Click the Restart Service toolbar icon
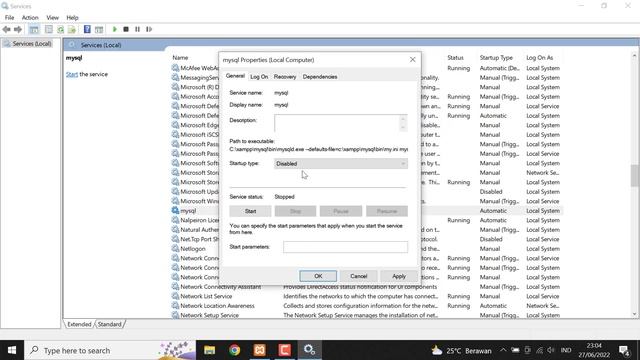This screenshot has height=360, width=640. coord(149,29)
